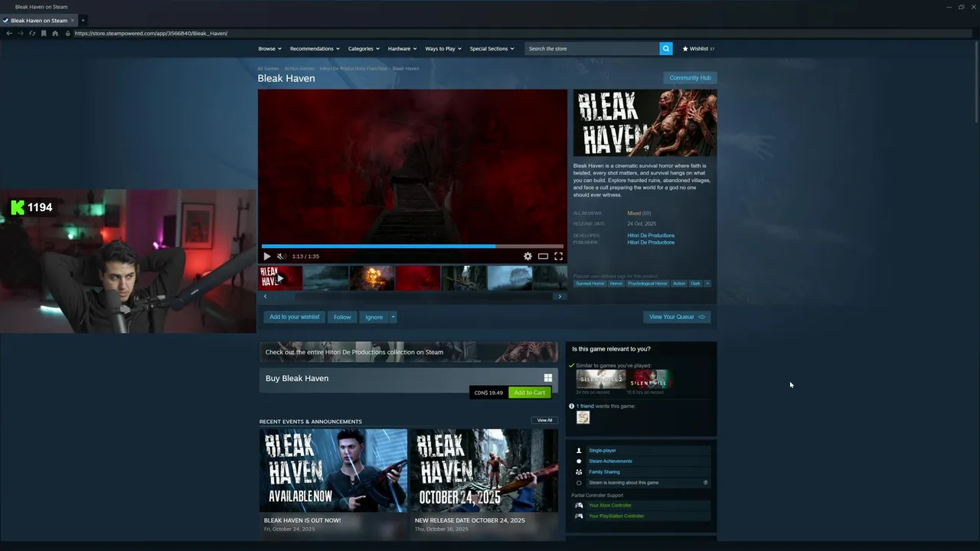Click the bookmark icon in the address bar

(44, 34)
